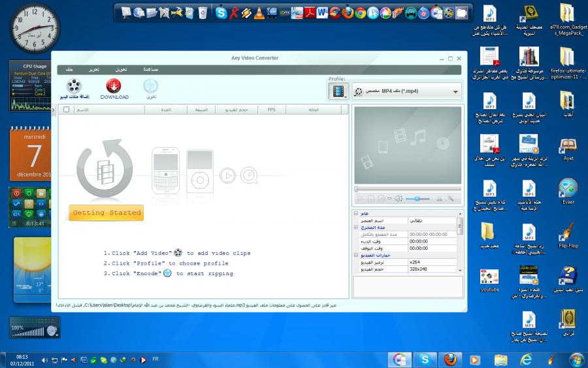Open the MP4 output profile dropdown
588x368 pixels.
coord(455,92)
